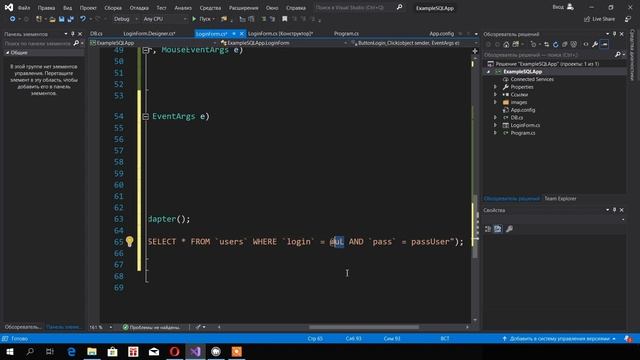This screenshot has height=360, width=640.
Task: Select Connected Services in Solution Explorer
Action: click(532, 79)
